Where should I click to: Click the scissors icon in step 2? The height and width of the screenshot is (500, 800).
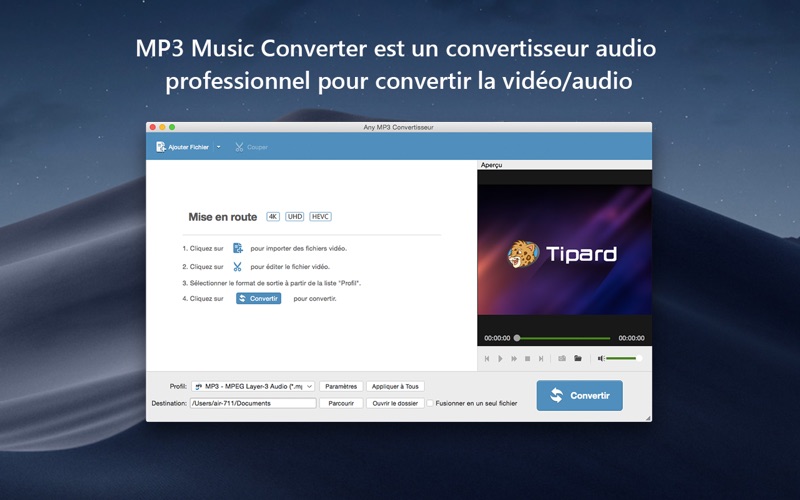[x=237, y=267]
